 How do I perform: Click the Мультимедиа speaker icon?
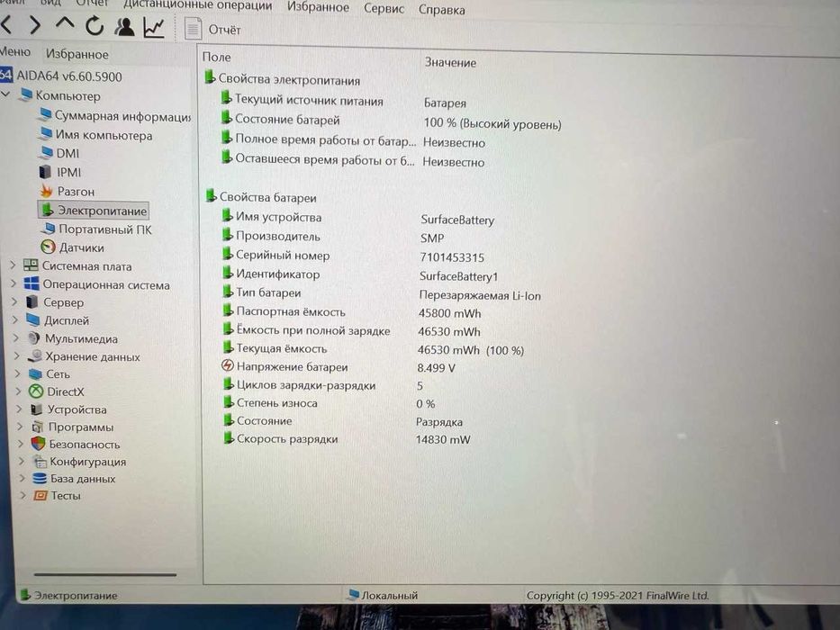click(34, 338)
